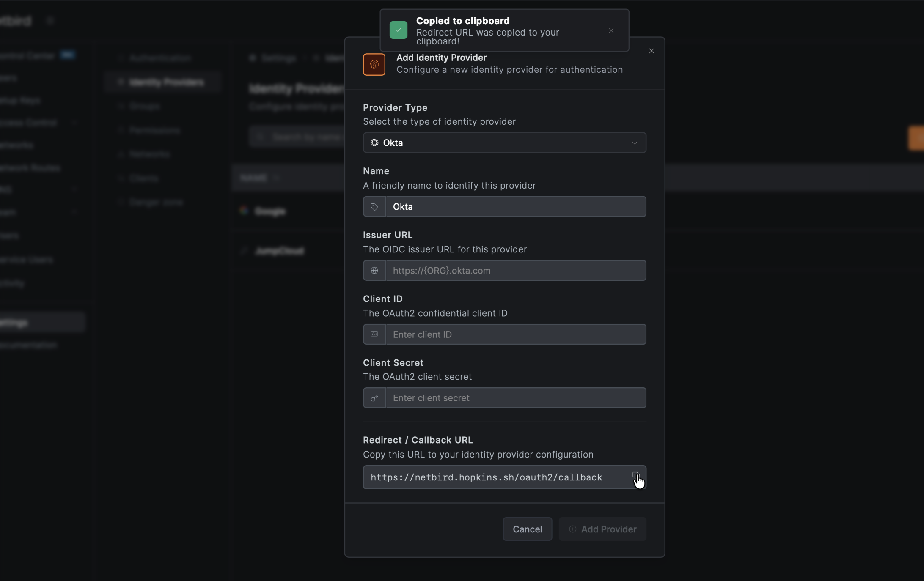Click the Okta logo in provider selector
Screen dimensions: 924x581
coord(374,143)
